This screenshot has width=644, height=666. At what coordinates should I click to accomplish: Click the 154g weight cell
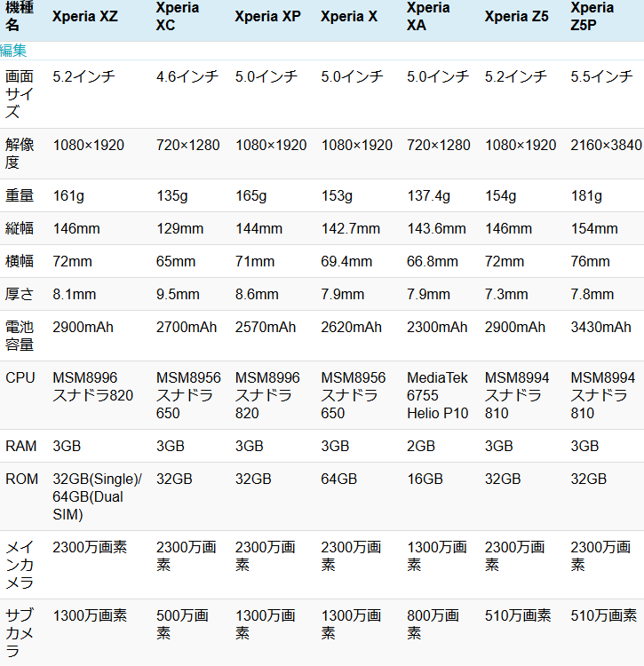tap(501, 195)
